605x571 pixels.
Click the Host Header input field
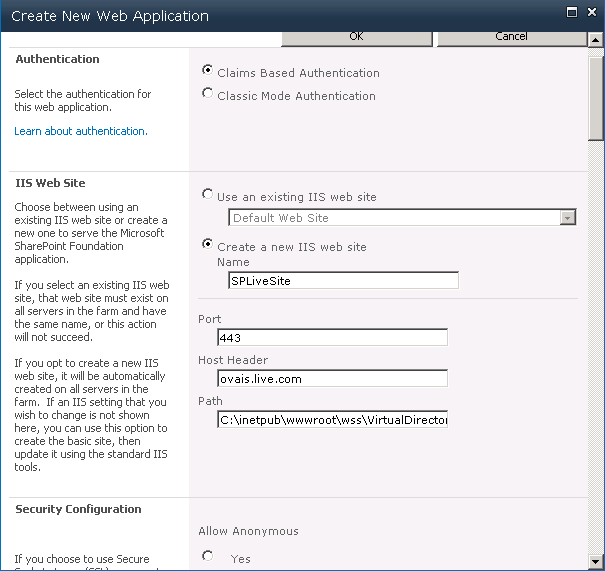pyautogui.click(x=332, y=379)
